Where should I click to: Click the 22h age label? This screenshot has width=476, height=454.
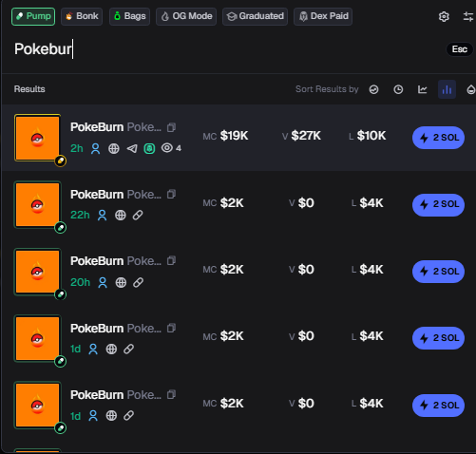[80, 216]
